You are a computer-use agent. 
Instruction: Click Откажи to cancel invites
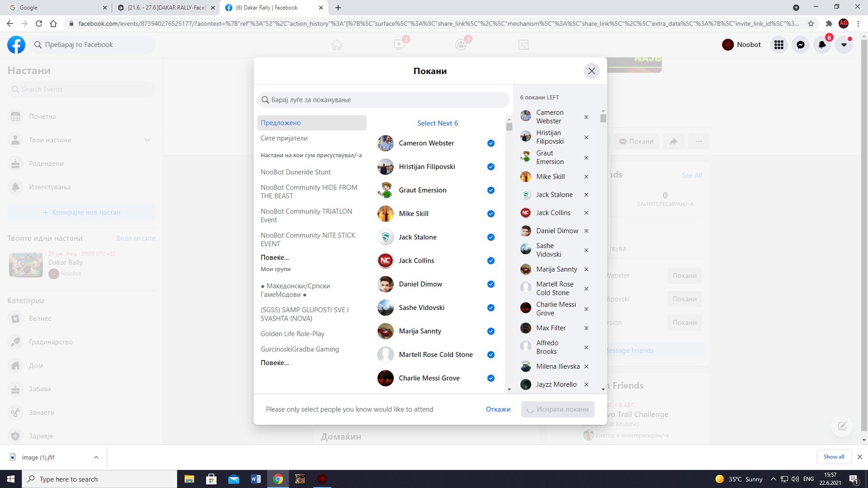(498, 409)
